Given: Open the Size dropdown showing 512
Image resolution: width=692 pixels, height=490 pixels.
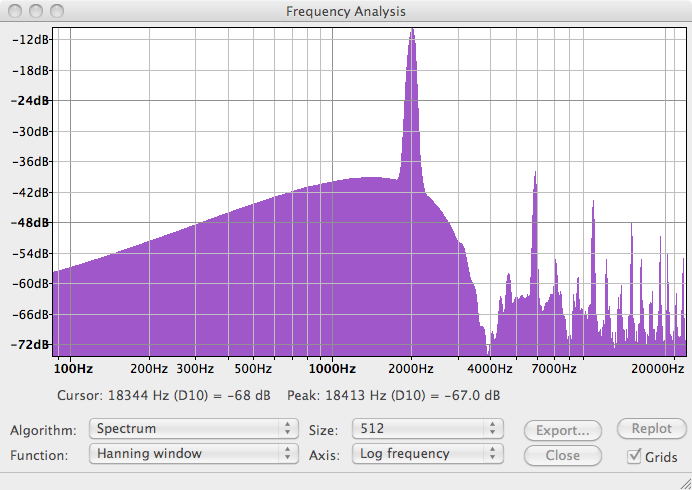Looking at the screenshot, I should (x=428, y=429).
